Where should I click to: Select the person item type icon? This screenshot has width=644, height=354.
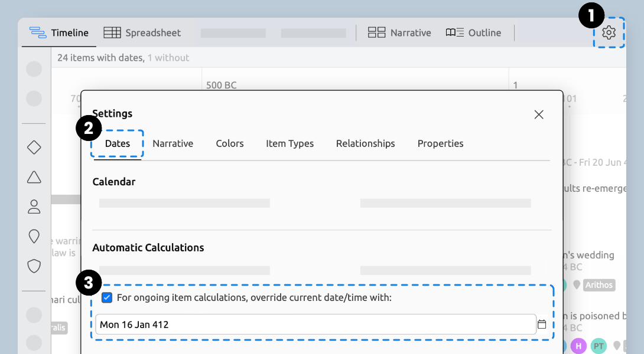tap(34, 206)
